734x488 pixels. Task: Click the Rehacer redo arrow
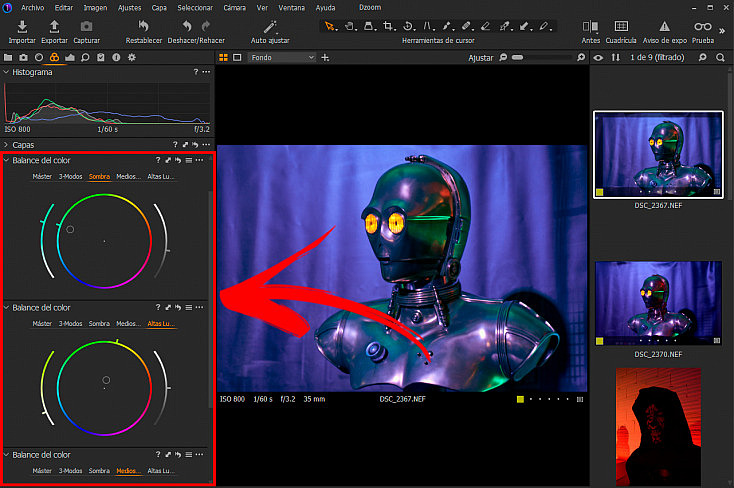tap(205, 26)
